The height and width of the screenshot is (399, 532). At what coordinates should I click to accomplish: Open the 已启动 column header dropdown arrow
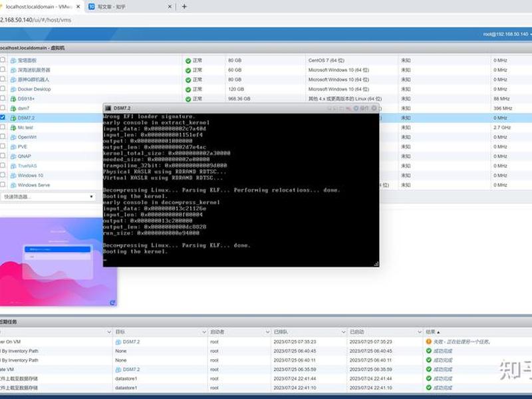(420, 332)
